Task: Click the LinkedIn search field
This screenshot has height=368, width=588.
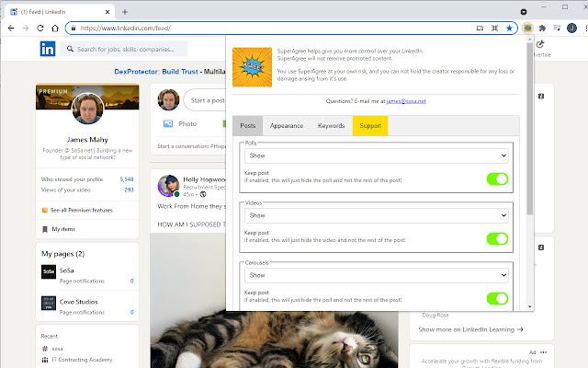Action: pos(124,49)
